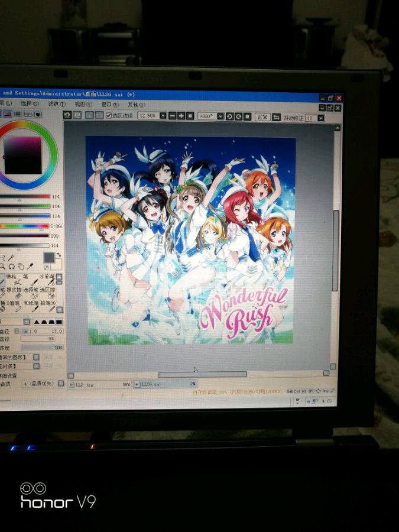The image size is (399, 532).
Task: Click the tool tray scroll down arrow
Action: tap(59, 310)
